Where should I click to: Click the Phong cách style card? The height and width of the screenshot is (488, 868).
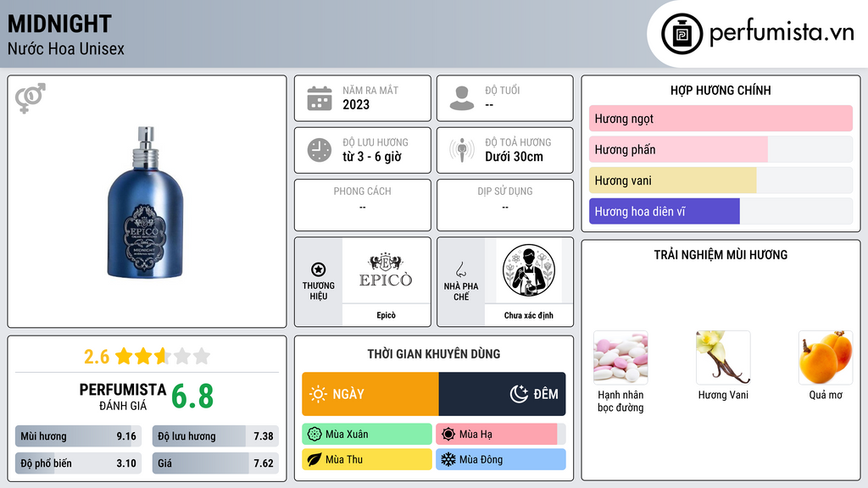click(x=363, y=205)
